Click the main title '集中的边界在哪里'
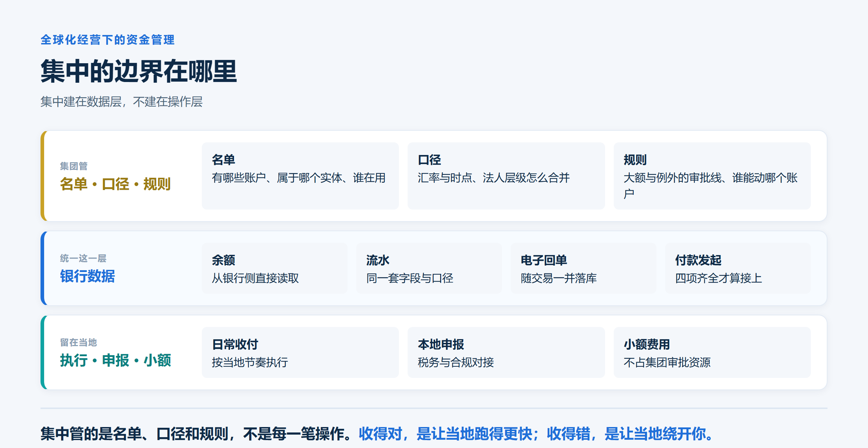This screenshot has width=868, height=448. coord(139,71)
